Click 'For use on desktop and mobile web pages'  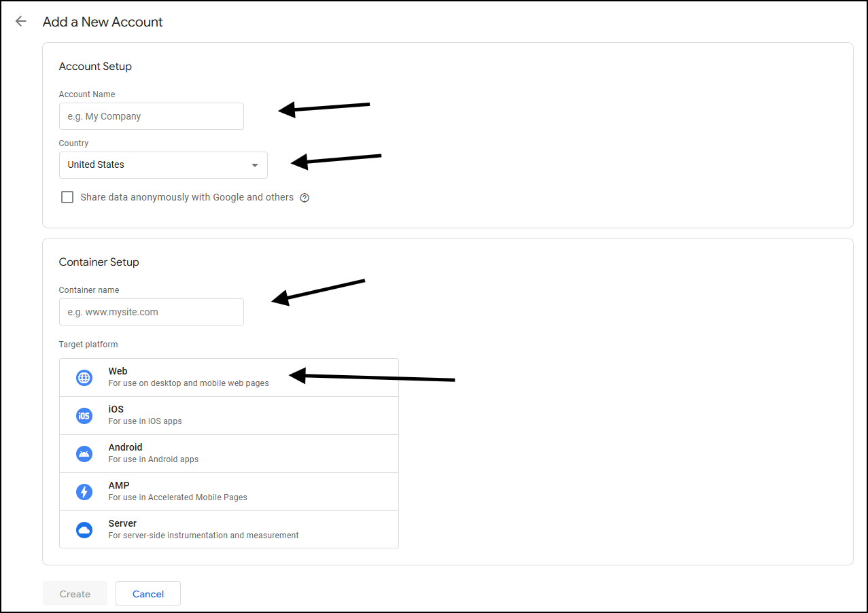tap(189, 383)
